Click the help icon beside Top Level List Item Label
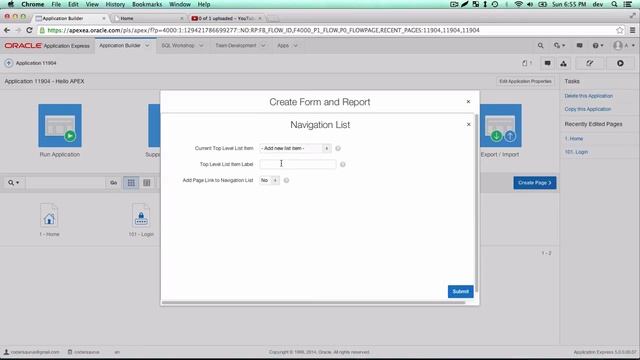The height and width of the screenshot is (360, 640). pyautogui.click(x=342, y=164)
